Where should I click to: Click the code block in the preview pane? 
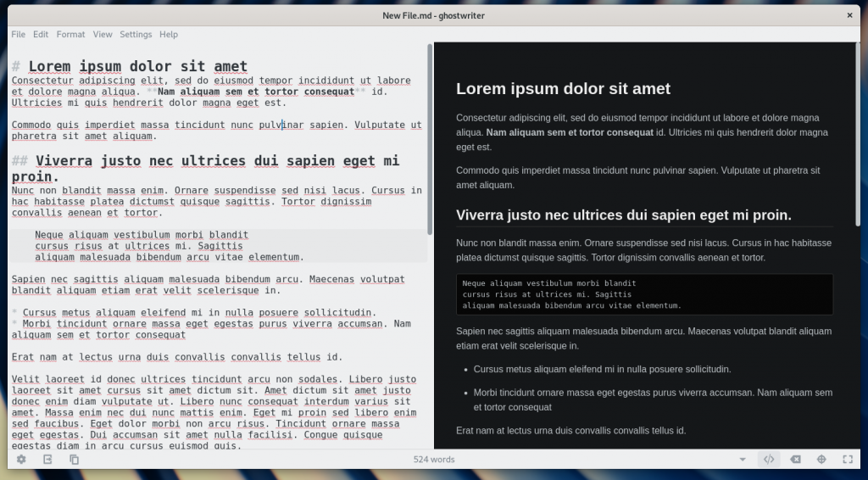tap(644, 294)
